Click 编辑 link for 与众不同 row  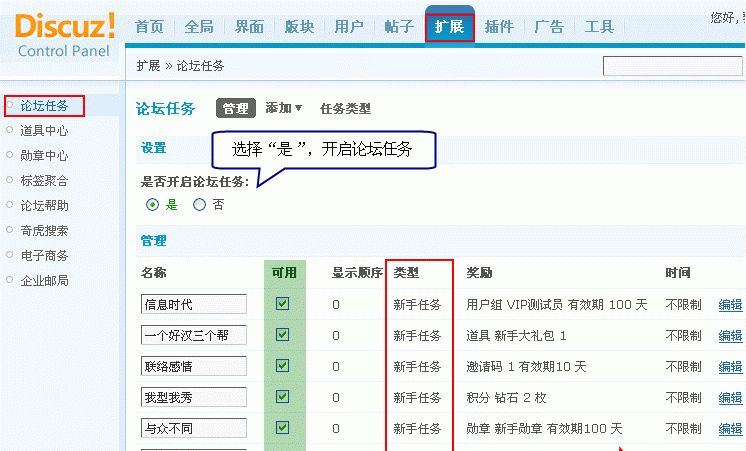click(730, 428)
